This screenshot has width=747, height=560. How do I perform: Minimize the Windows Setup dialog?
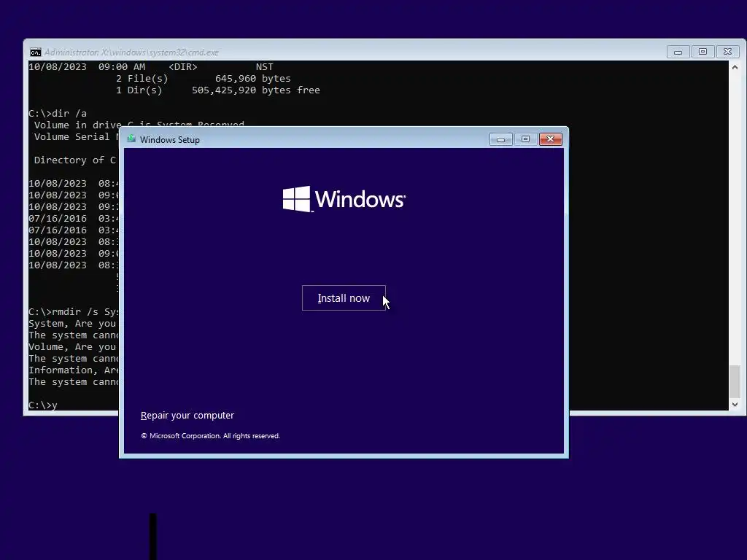(500, 139)
